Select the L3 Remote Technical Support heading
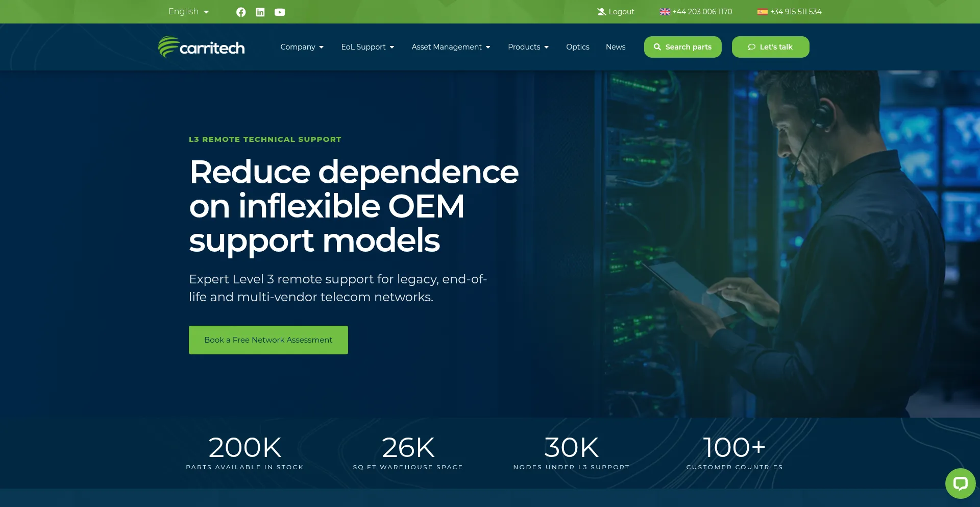Viewport: 980px width, 507px height. (265, 139)
